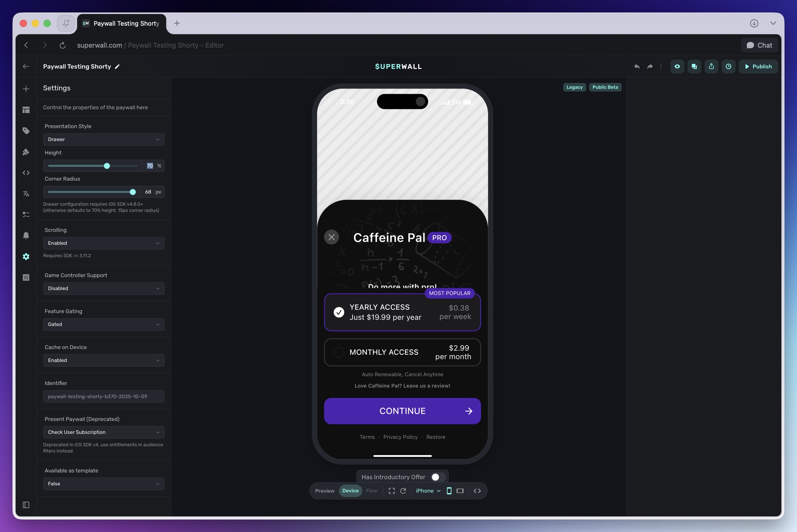Switch to landscape orientation icon

460,491
